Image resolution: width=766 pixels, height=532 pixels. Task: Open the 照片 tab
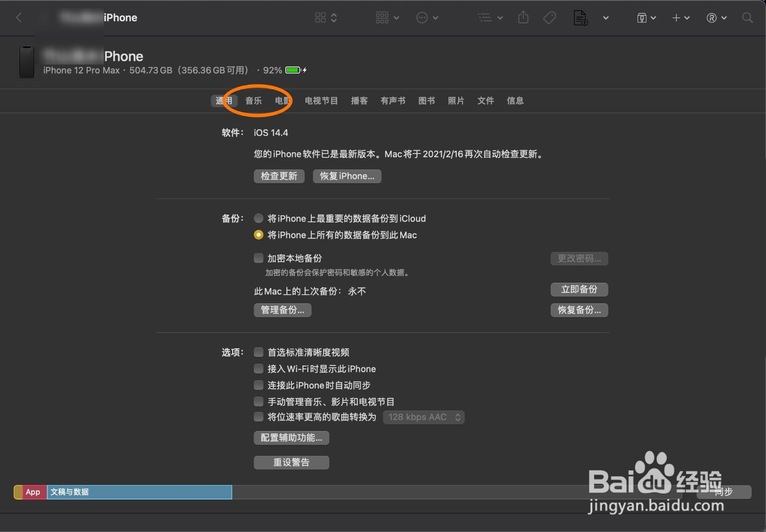pos(455,101)
